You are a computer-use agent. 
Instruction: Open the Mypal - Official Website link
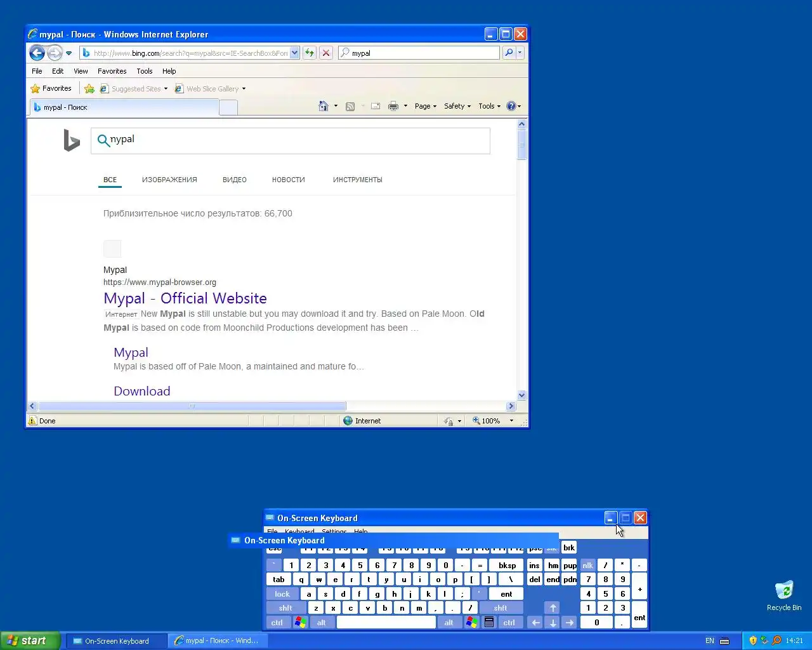click(x=185, y=298)
